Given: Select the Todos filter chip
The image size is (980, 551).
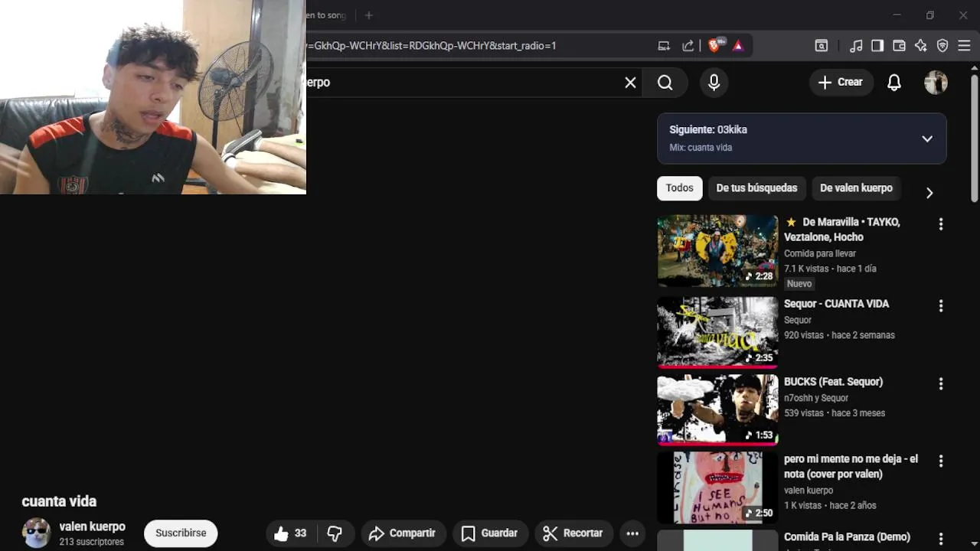Looking at the screenshot, I should point(679,187).
